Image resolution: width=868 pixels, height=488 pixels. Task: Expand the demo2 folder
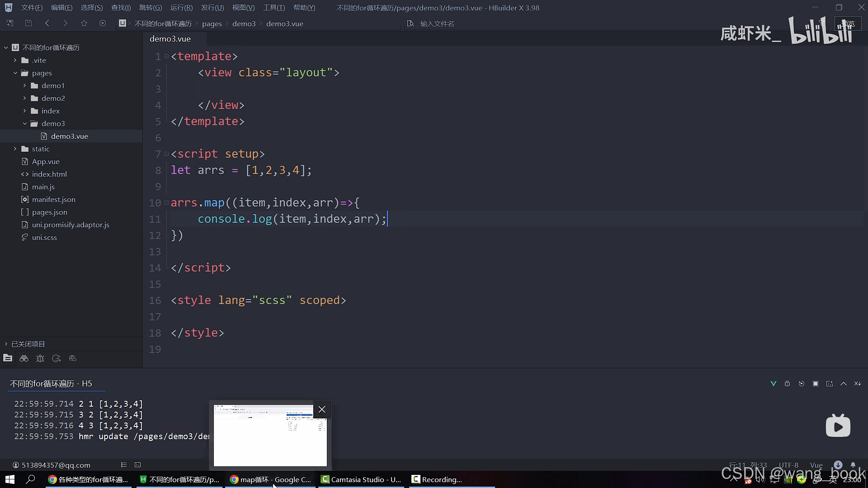click(24, 98)
